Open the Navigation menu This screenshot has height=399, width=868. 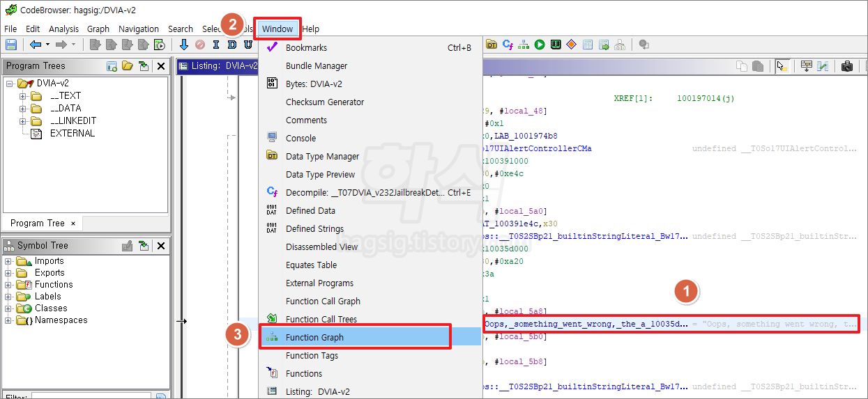pos(139,29)
